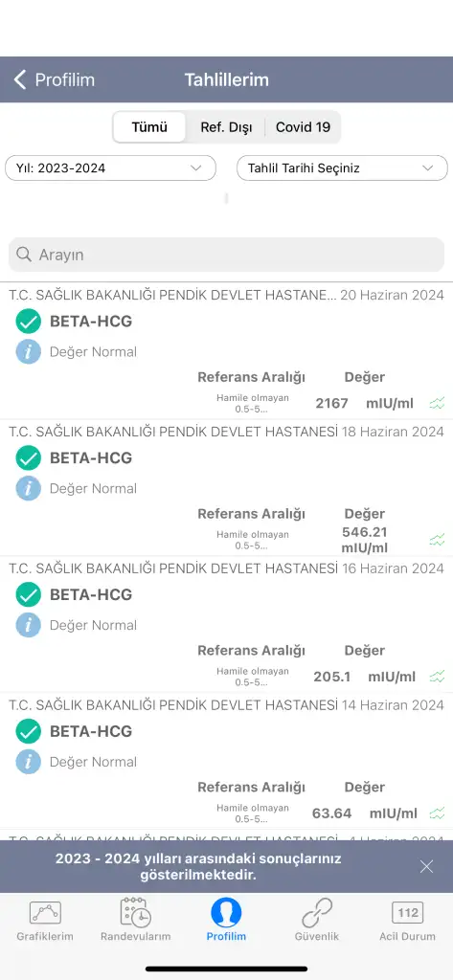Open Grafiklerim from the bottom bar
Image resolution: width=453 pixels, height=980 pixels.
[x=45, y=920]
